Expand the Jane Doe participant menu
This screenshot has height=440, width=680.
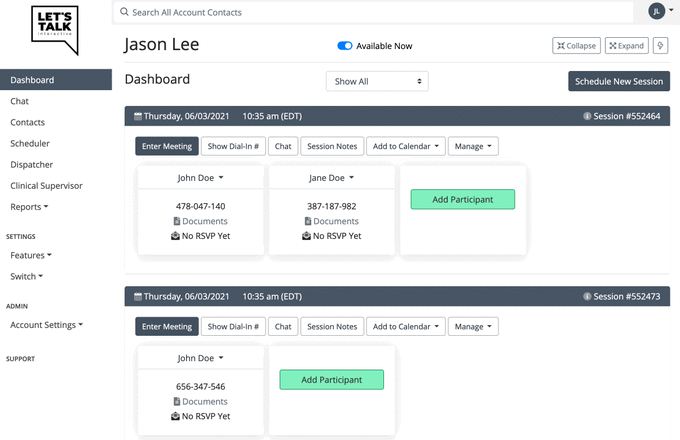[x=332, y=178]
